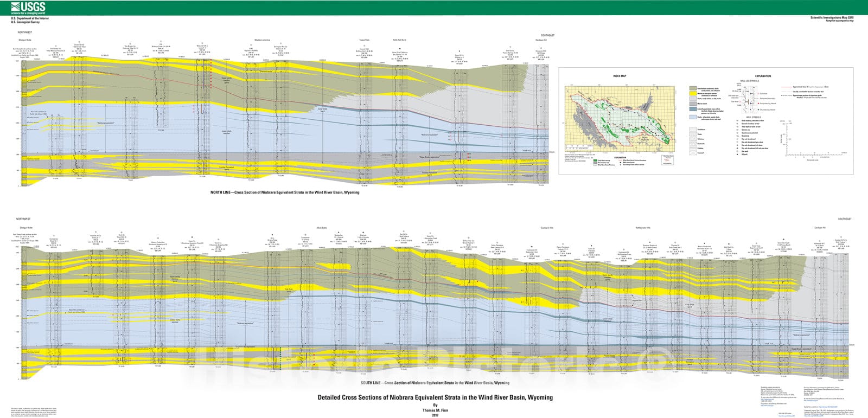Click the yellow marine sandstone legend swatch

point(693,93)
